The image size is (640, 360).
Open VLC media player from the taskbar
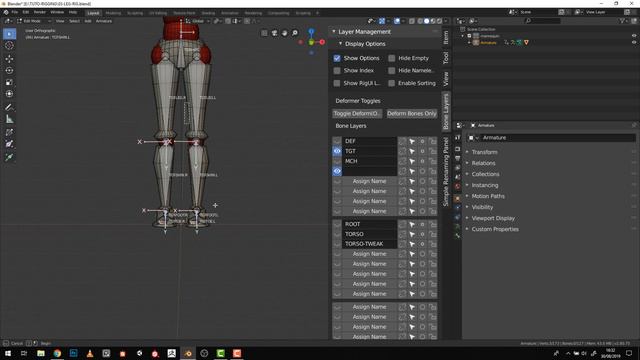point(90,353)
